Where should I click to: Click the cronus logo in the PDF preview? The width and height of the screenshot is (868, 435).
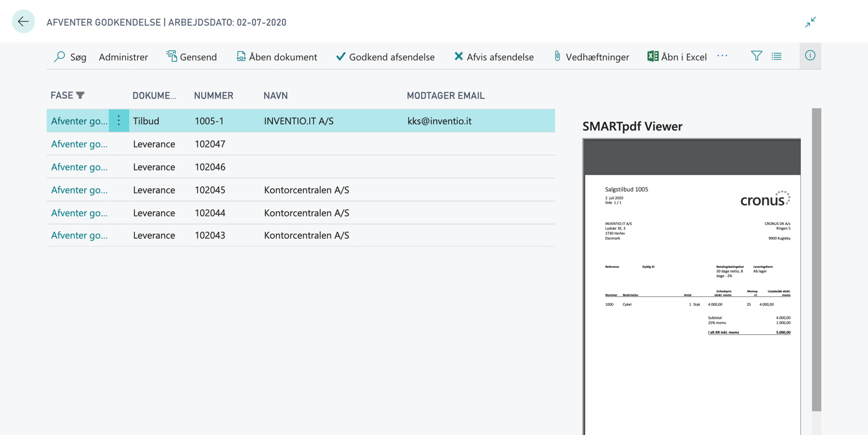765,199
